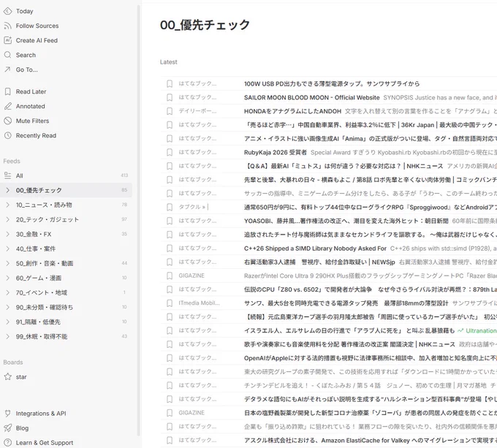
Task: Bookmark the Amazon ElastiCache for Valkey article
Action: pyautogui.click(x=170, y=441)
